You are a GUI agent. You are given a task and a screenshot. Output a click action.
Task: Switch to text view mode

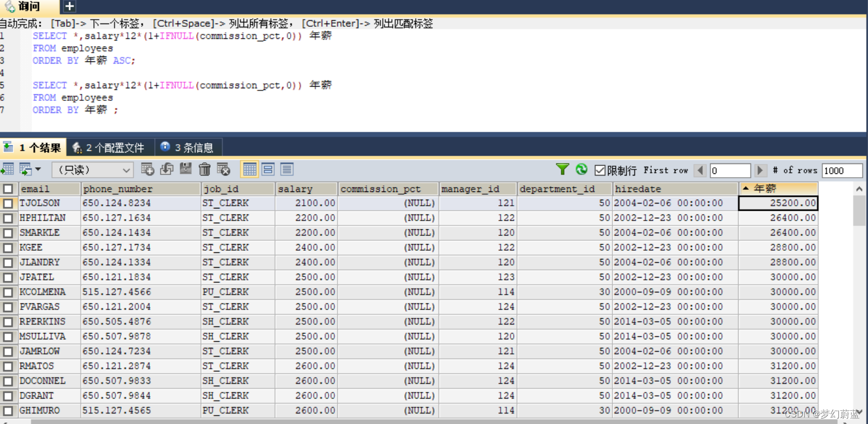coord(287,169)
